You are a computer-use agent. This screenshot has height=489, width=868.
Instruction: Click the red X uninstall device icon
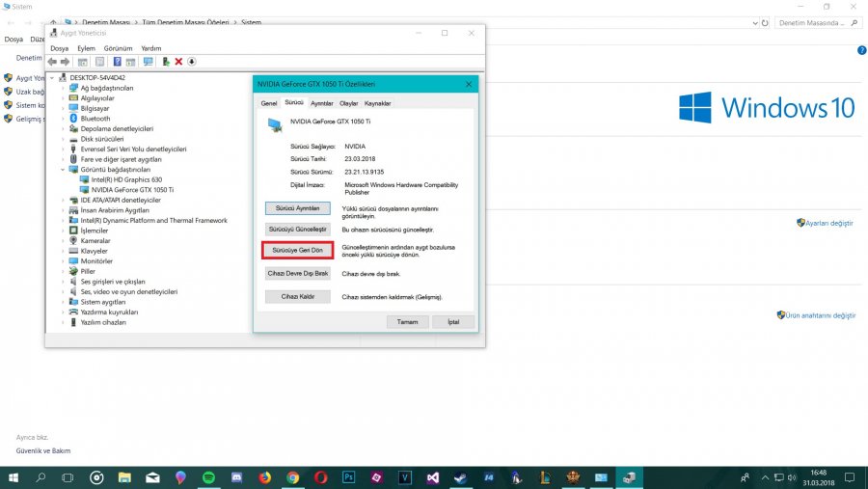click(178, 62)
